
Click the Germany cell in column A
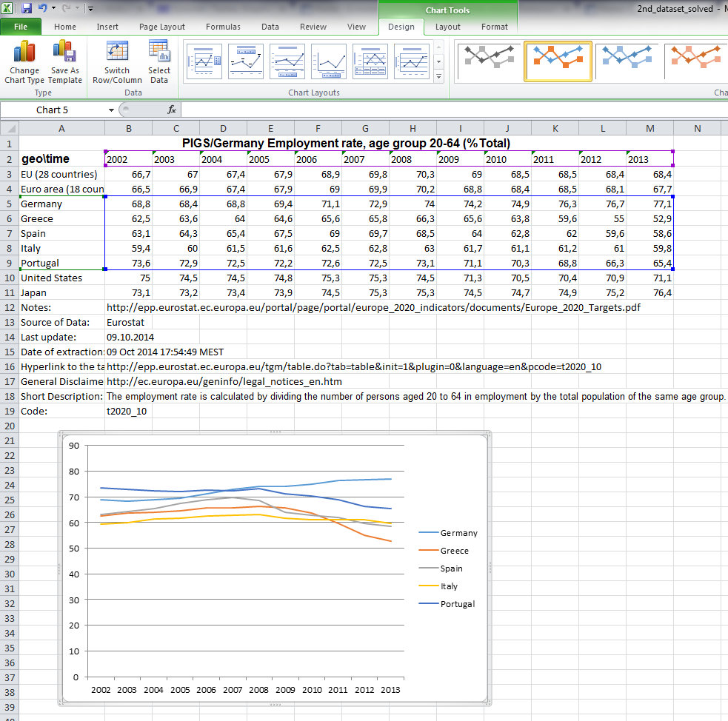pyautogui.click(x=61, y=204)
